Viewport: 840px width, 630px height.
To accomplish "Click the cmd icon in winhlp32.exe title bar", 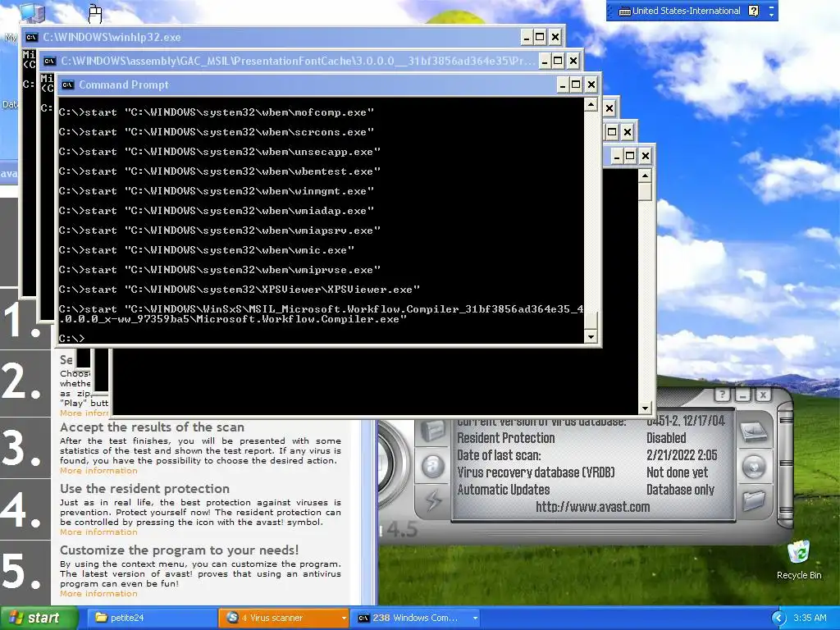I will pos(32,37).
